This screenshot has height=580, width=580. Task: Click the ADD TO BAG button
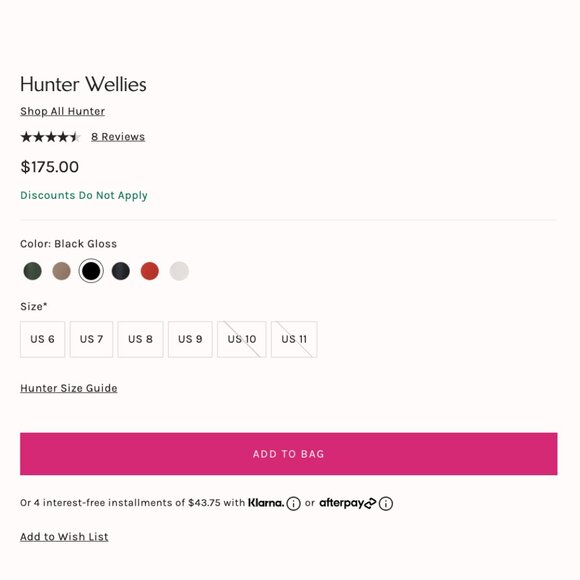tap(289, 454)
